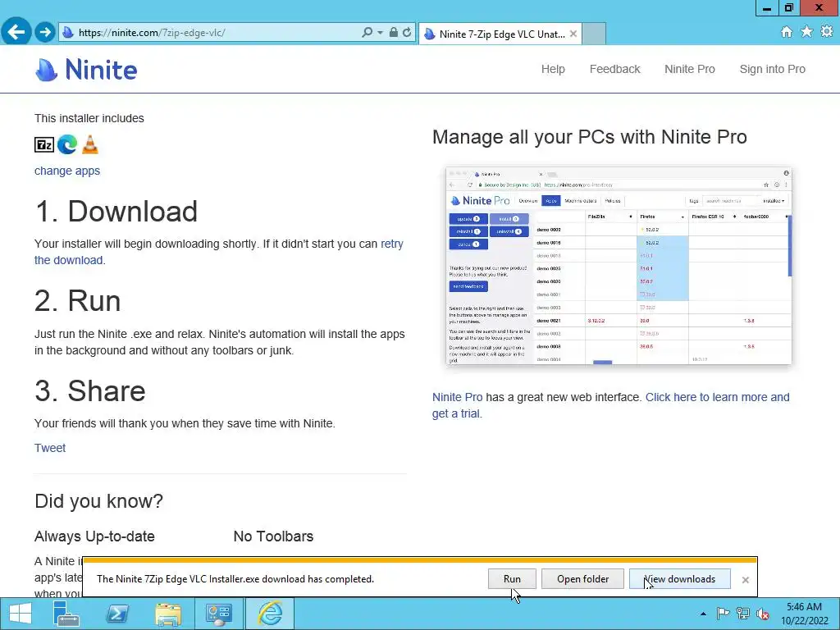
Task: Click the 7-Zip app icon
Action: point(44,144)
